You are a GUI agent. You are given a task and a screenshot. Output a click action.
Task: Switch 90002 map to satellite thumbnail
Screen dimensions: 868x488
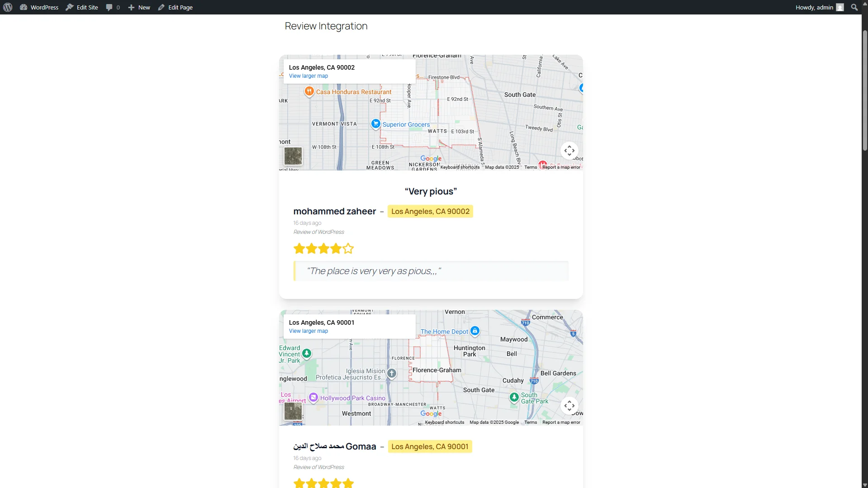coord(293,156)
